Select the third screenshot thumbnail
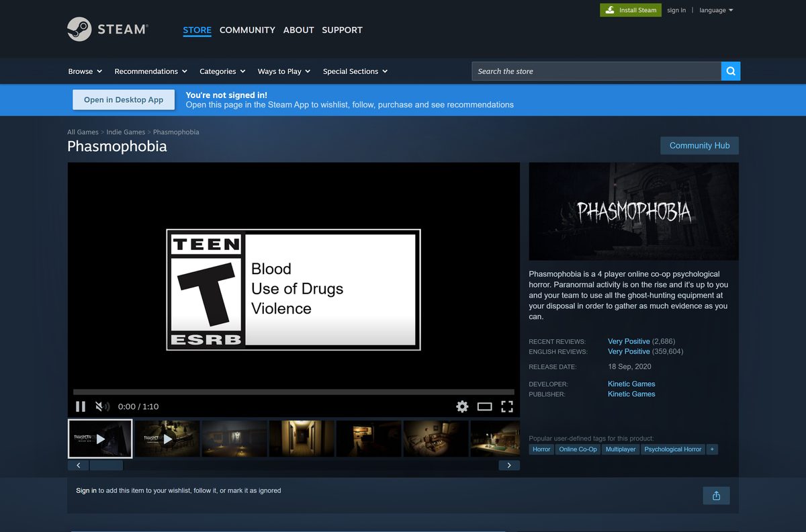Viewport: 806px width, 532px height. point(234,439)
